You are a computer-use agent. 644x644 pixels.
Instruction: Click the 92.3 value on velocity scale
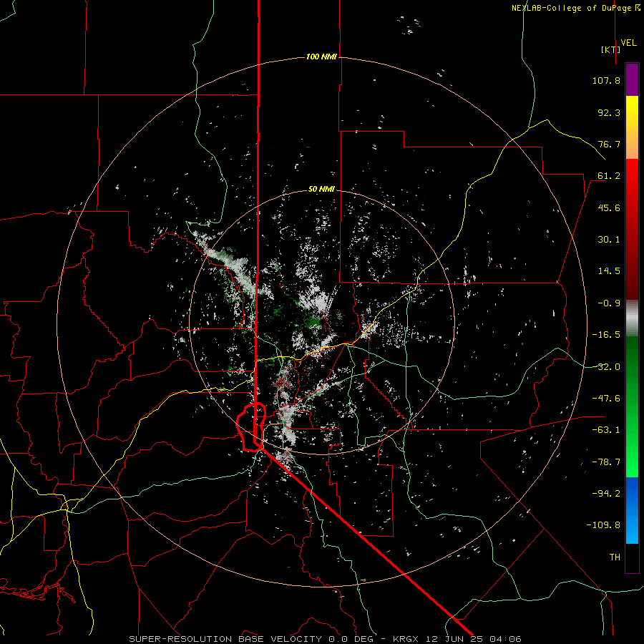click(x=609, y=112)
